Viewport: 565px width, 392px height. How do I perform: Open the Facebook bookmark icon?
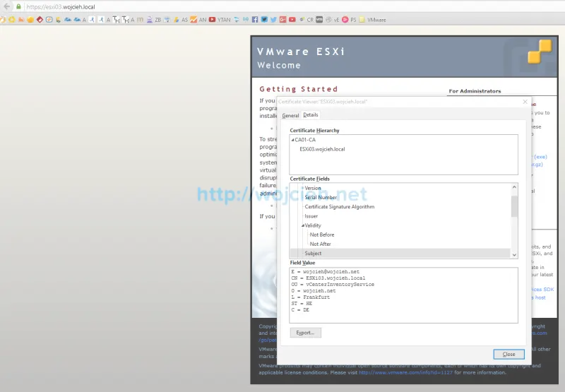[255, 20]
